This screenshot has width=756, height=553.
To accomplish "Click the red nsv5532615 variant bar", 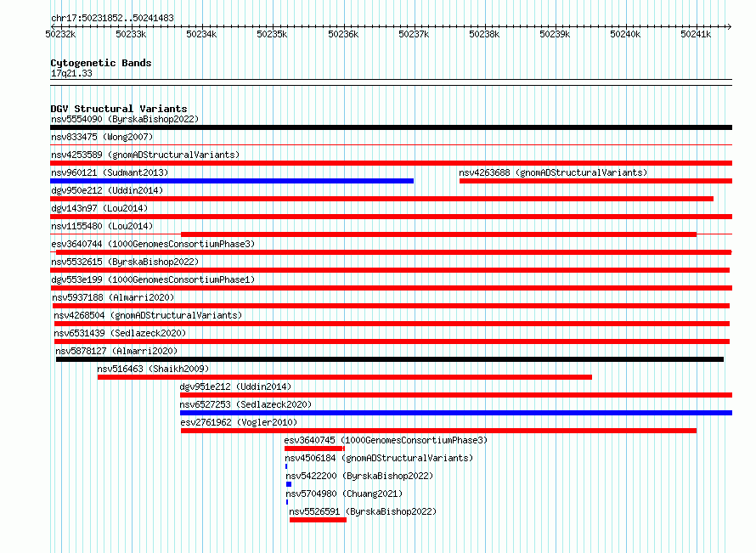I will coord(390,270).
